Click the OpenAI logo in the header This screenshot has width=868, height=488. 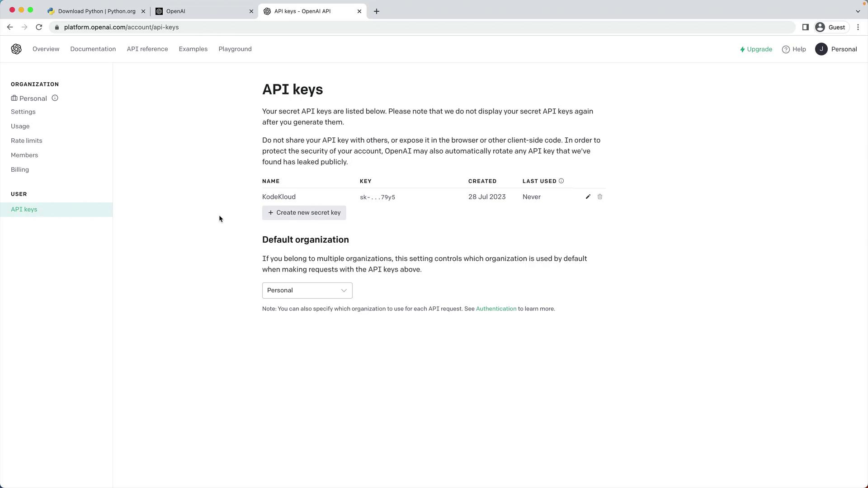click(16, 49)
